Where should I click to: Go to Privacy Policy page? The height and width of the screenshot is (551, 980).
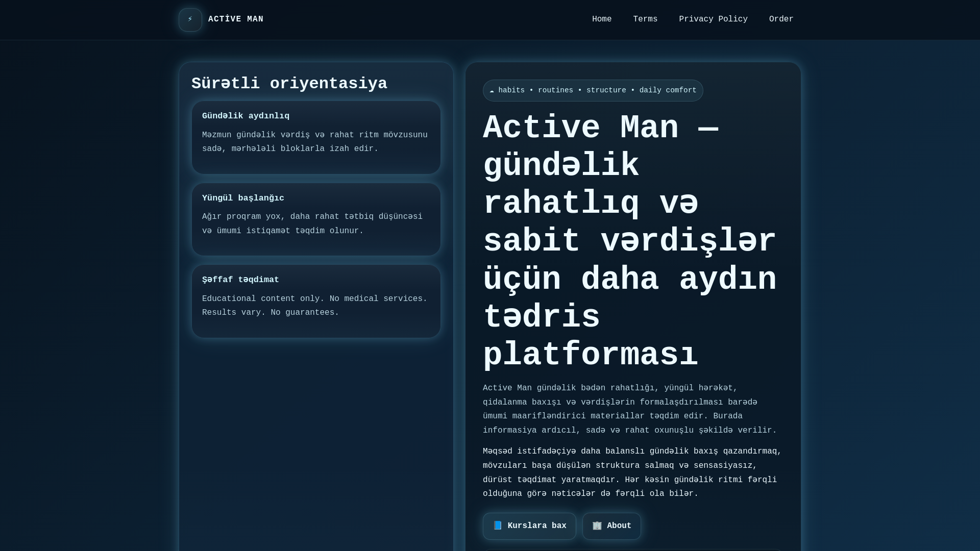click(x=713, y=19)
